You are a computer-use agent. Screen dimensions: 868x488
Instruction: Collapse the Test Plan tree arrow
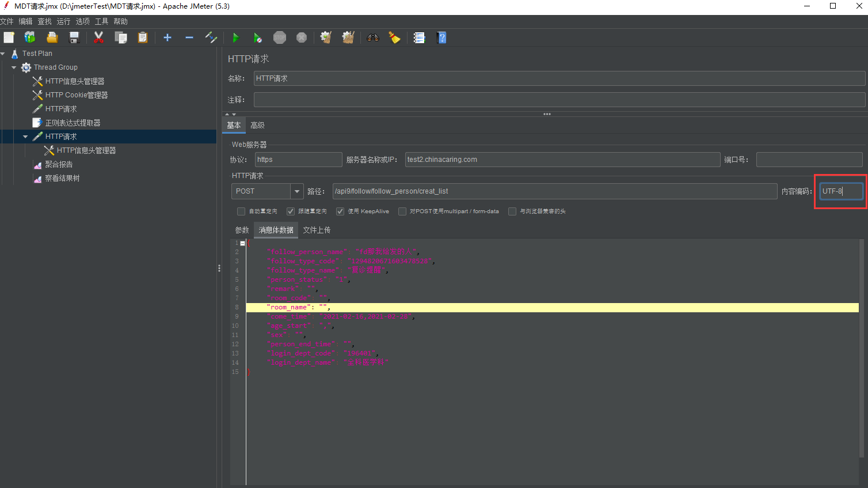point(3,54)
